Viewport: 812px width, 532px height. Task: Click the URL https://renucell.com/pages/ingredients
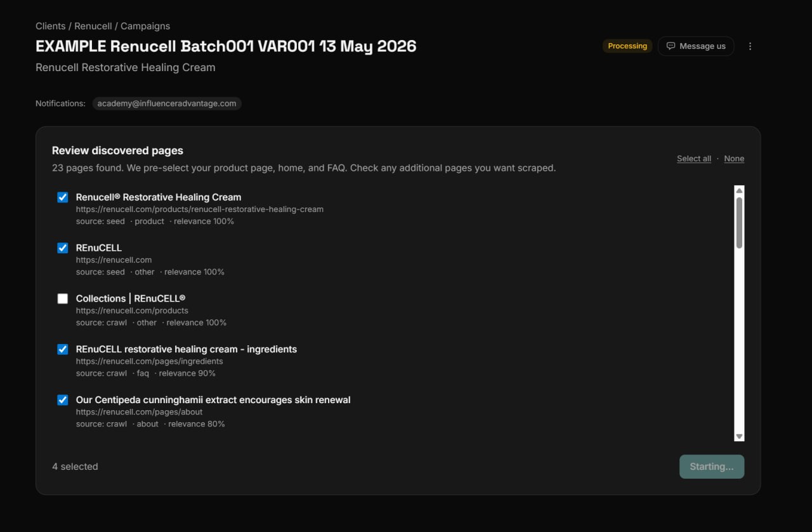pos(150,361)
